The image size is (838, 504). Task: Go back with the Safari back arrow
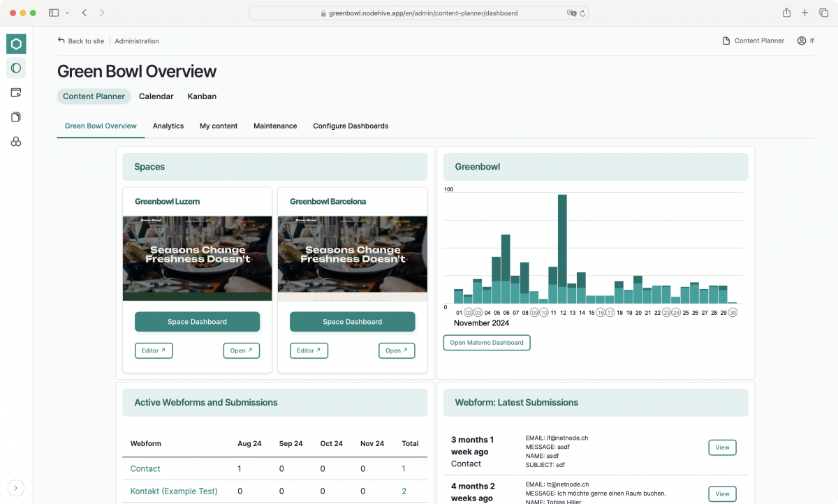coord(84,13)
